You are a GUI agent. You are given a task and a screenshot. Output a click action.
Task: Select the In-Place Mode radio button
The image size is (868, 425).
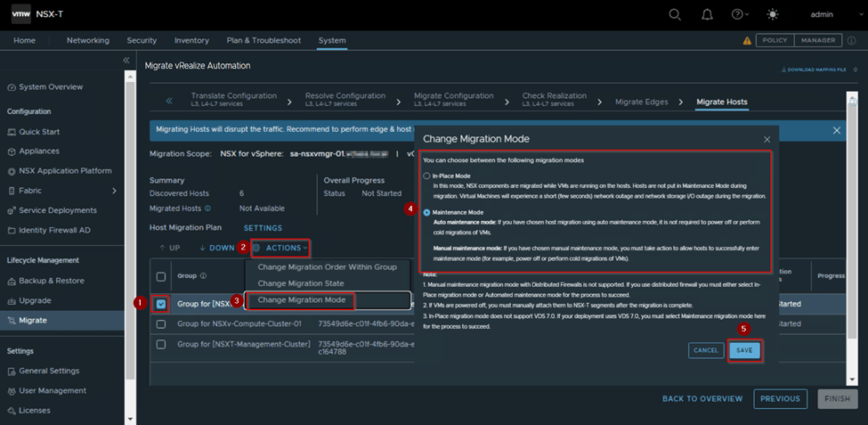[426, 176]
